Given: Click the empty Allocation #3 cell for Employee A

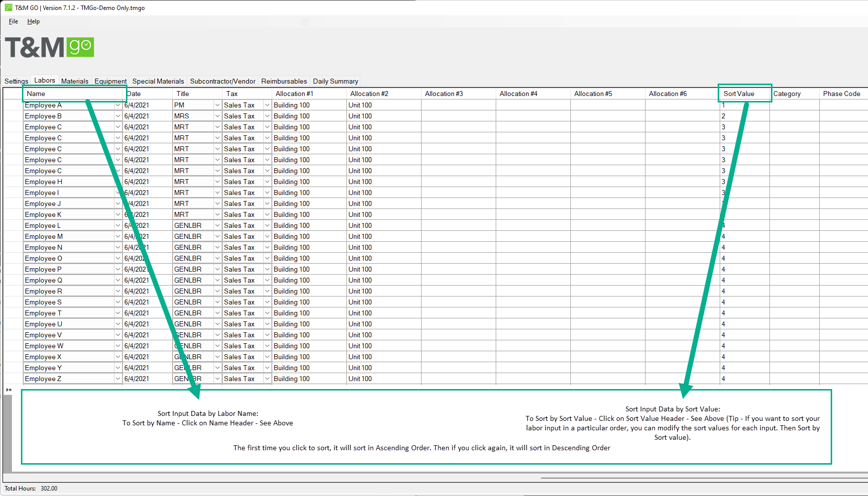Looking at the screenshot, I should coord(458,105).
